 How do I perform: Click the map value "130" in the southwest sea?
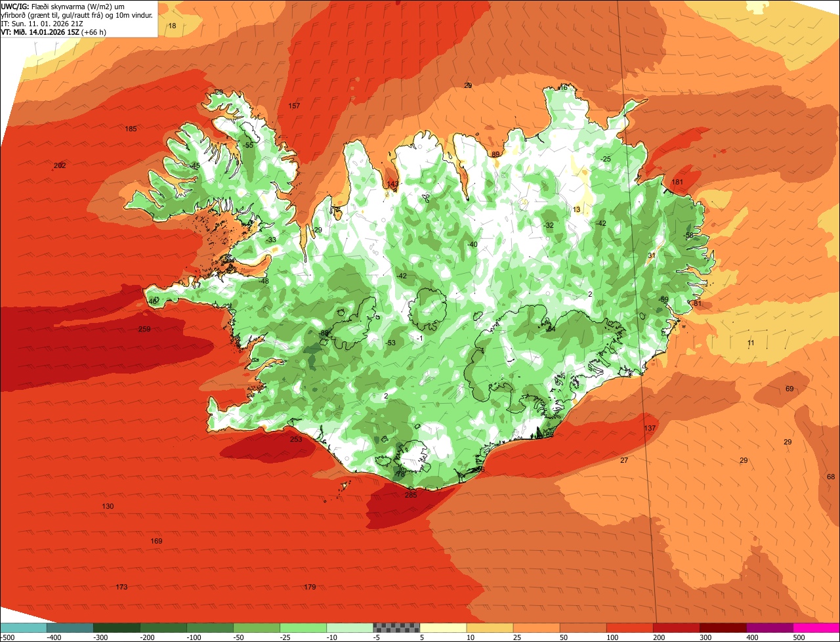[x=108, y=506]
